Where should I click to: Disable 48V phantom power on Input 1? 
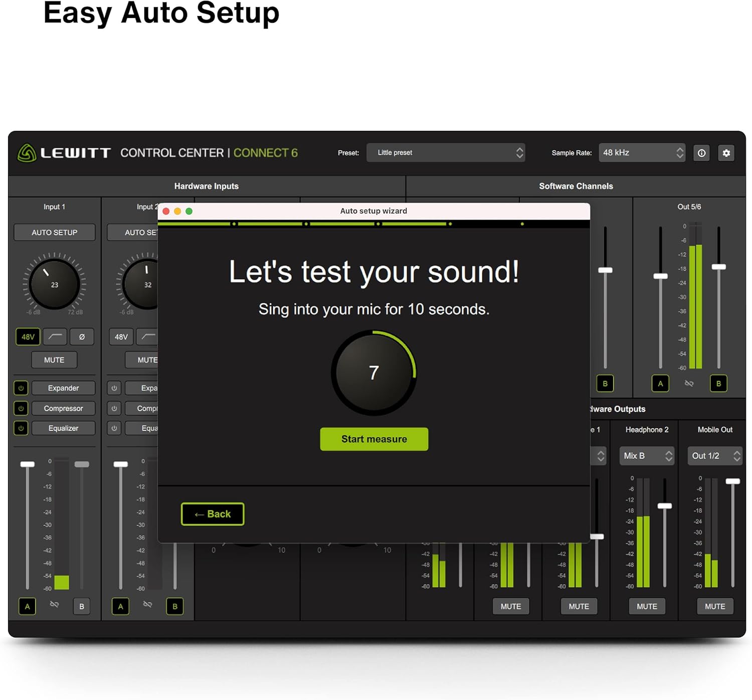(x=28, y=336)
